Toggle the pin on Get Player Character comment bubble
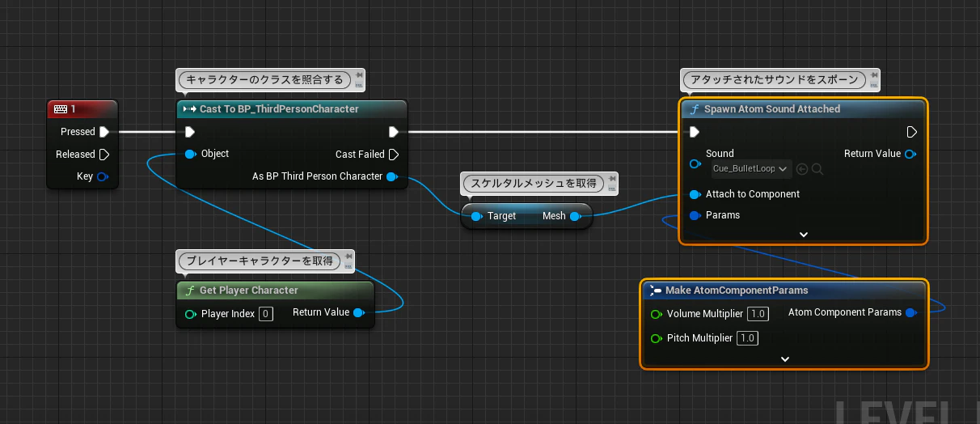 click(348, 256)
